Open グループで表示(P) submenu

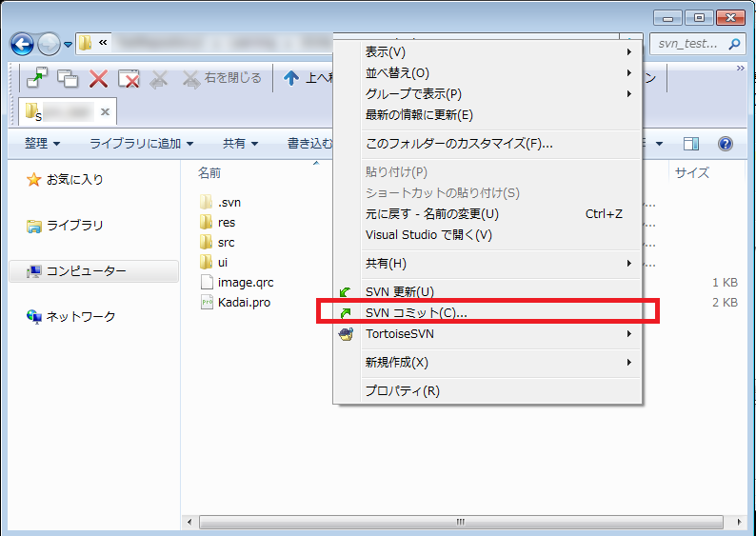(487, 93)
